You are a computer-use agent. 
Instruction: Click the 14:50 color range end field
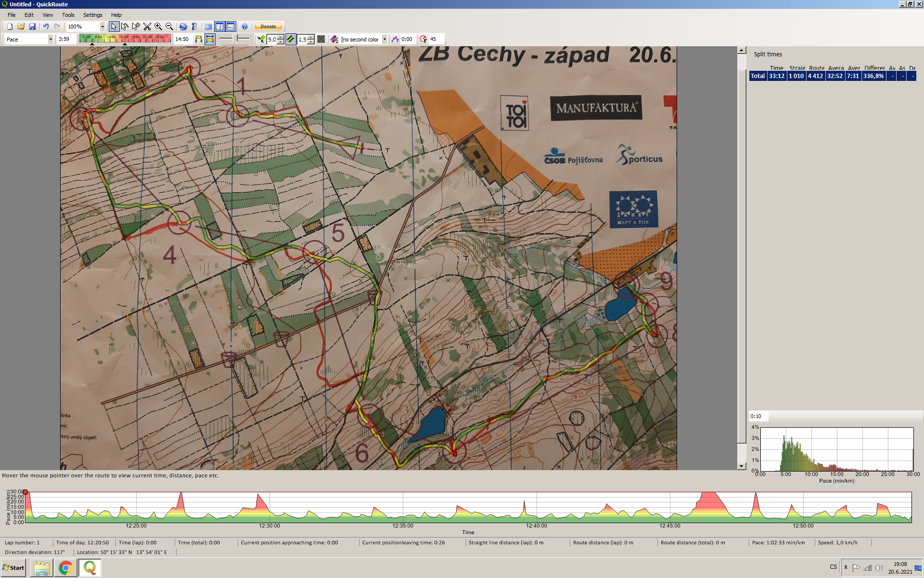point(182,39)
